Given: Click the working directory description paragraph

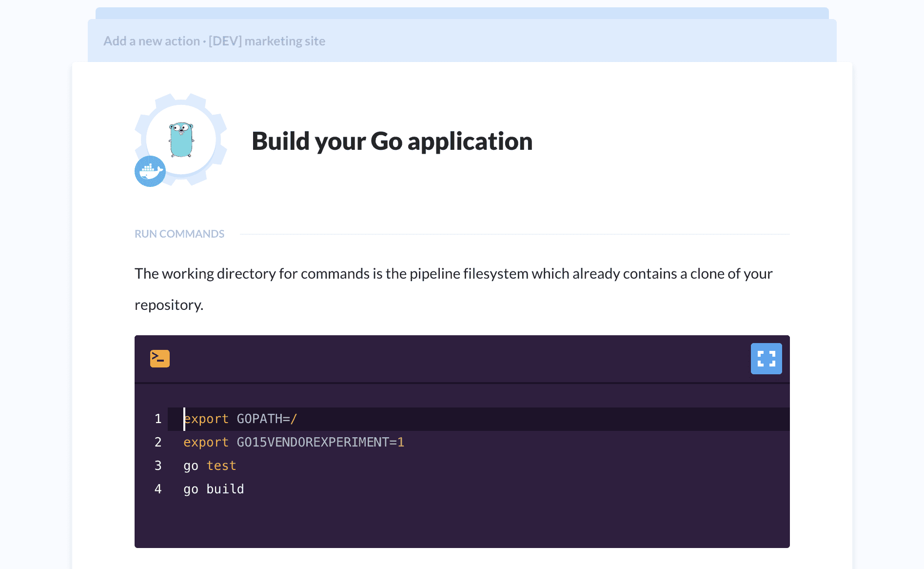Looking at the screenshot, I should pos(453,289).
